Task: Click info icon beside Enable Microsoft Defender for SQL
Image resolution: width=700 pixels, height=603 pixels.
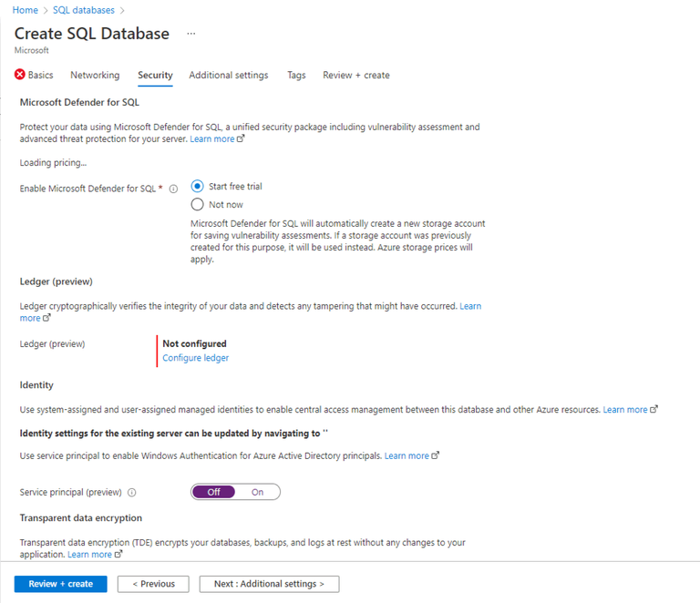Action: (173, 189)
